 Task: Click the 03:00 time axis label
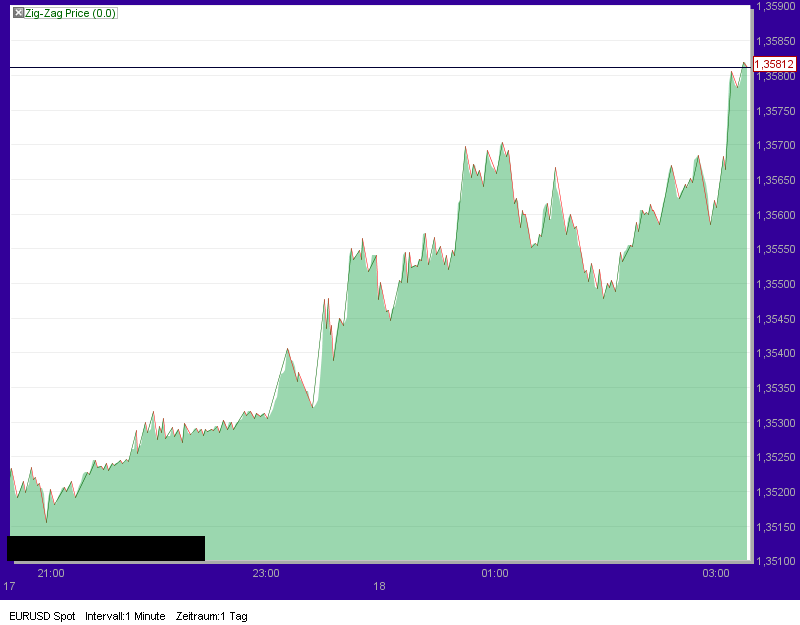(716, 573)
